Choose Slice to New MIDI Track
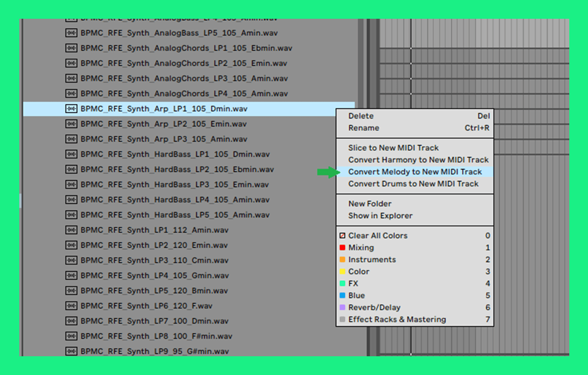The height and width of the screenshot is (375, 588). click(x=393, y=148)
